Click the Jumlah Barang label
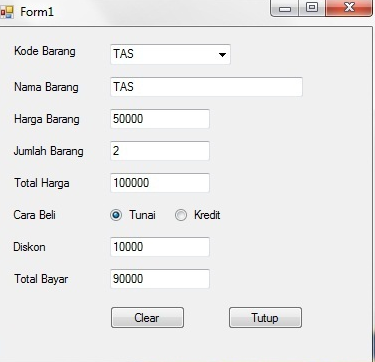Screen dimensions: 375x362 point(49,151)
